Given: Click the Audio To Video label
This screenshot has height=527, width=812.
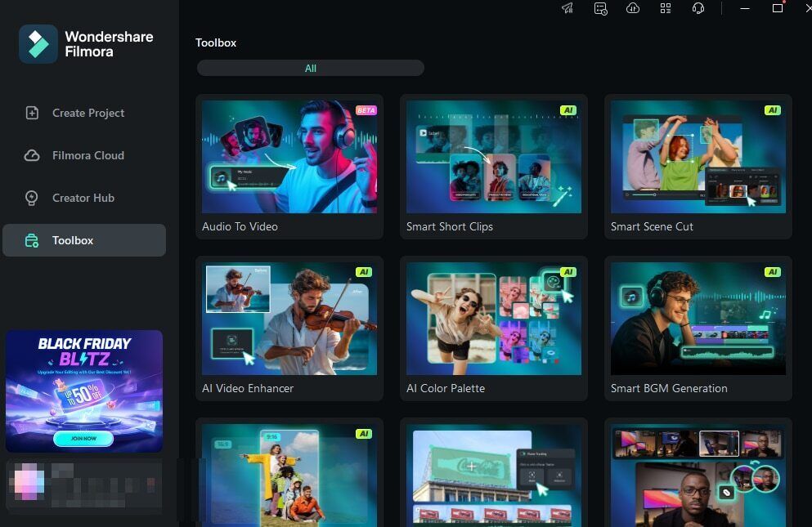Looking at the screenshot, I should (240, 227).
